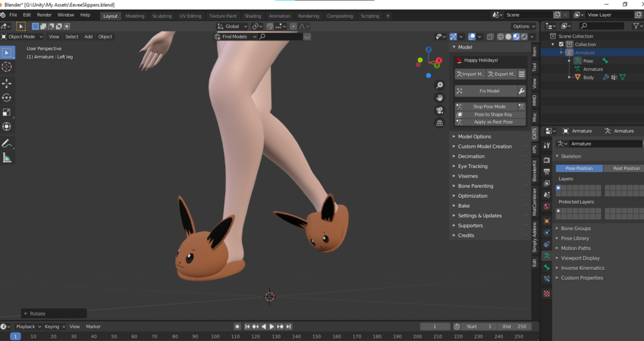Toggle auto keying record button

237,327
